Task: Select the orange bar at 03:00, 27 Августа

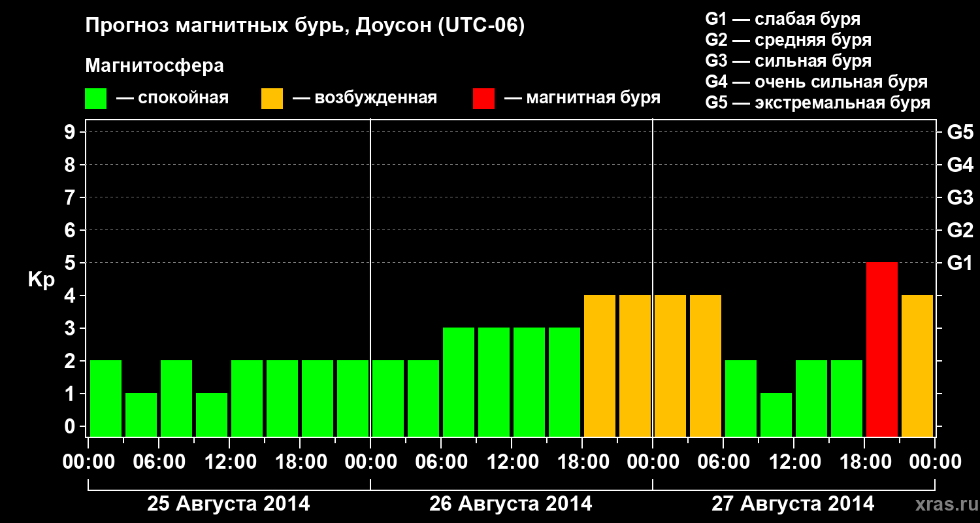Action: click(706, 365)
